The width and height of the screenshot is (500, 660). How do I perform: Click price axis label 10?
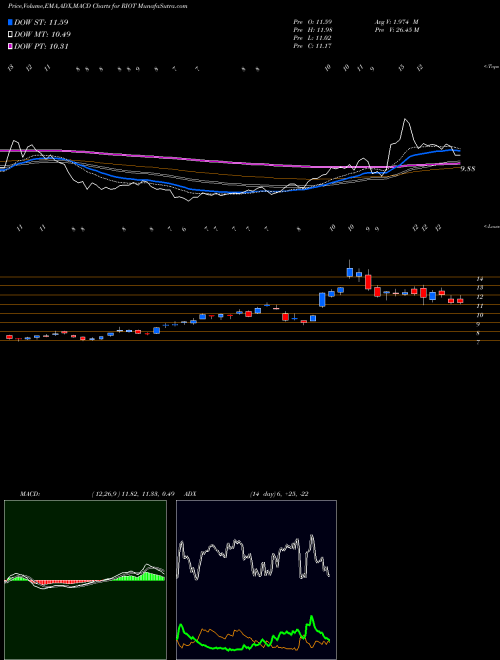pos(479,315)
